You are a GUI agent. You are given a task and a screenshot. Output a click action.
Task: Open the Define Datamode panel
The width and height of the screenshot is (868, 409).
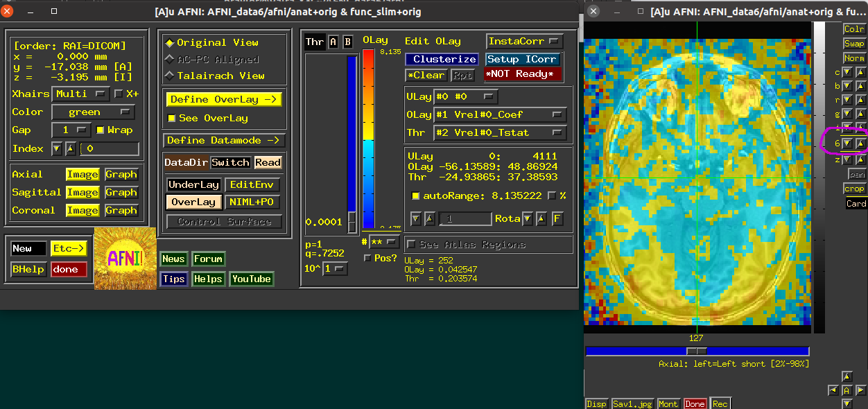pos(224,141)
